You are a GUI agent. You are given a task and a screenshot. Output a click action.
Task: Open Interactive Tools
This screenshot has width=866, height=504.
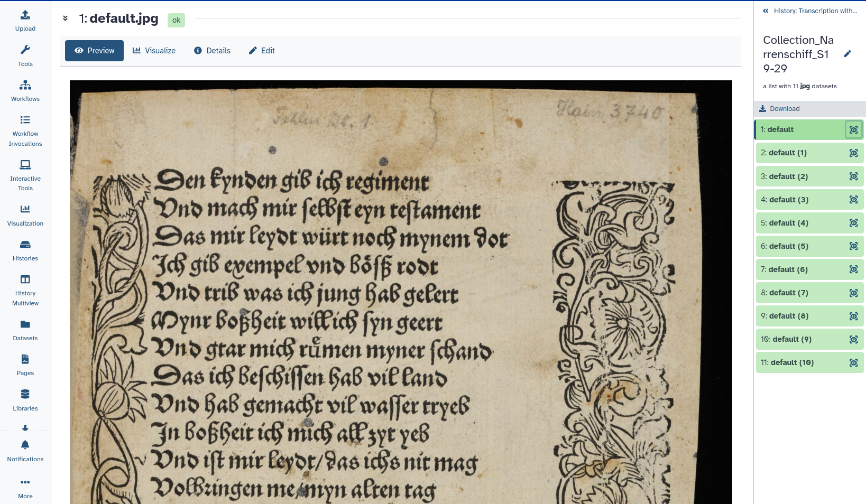pyautogui.click(x=25, y=176)
